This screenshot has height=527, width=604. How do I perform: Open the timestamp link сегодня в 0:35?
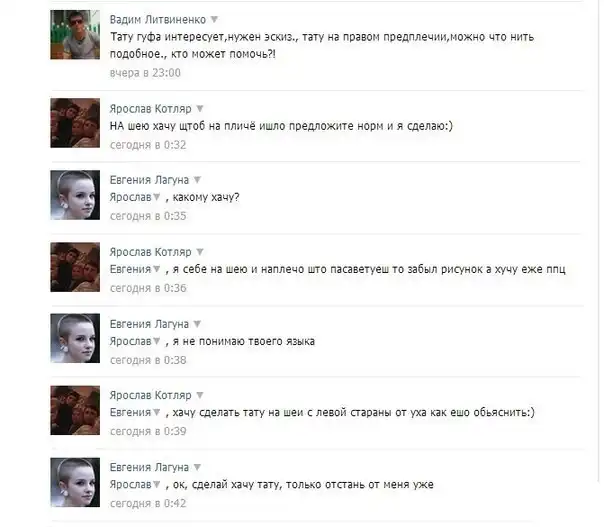point(148,216)
